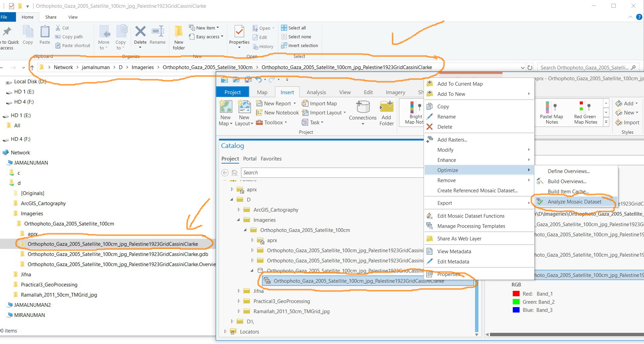Image resolution: width=644 pixels, height=344 pixels.
Task: Expand Practical3_GeoProcessing in Catalog tree
Action: click(239, 301)
